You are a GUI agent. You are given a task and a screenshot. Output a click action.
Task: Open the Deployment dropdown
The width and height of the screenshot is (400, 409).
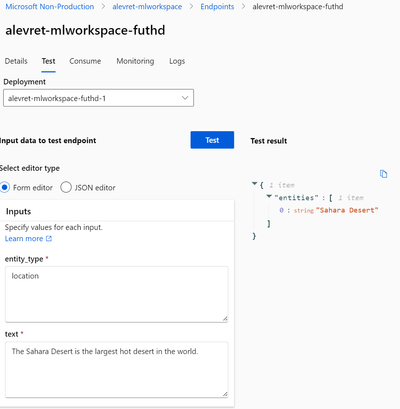(98, 98)
